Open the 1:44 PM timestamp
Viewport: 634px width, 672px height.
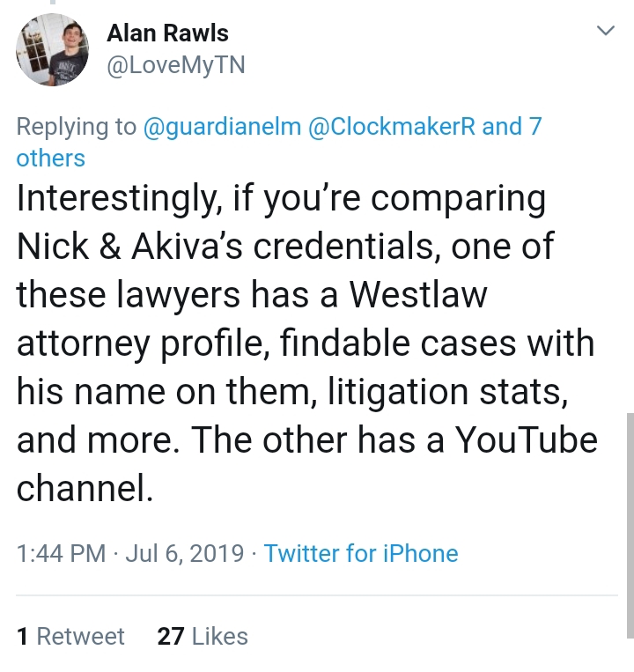(62, 553)
